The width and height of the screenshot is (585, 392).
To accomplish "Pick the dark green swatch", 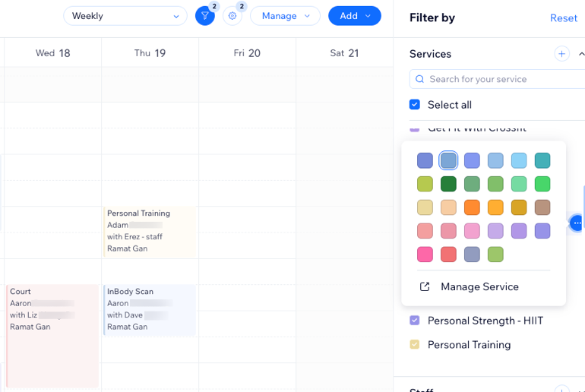I will point(448,184).
